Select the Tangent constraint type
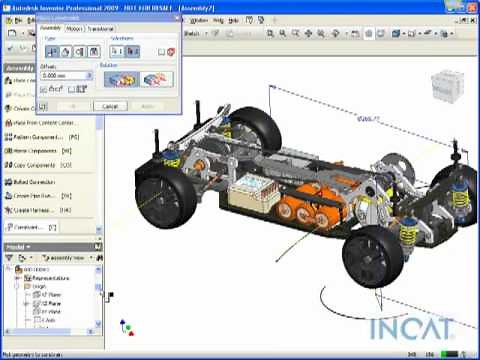 tap(79, 52)
